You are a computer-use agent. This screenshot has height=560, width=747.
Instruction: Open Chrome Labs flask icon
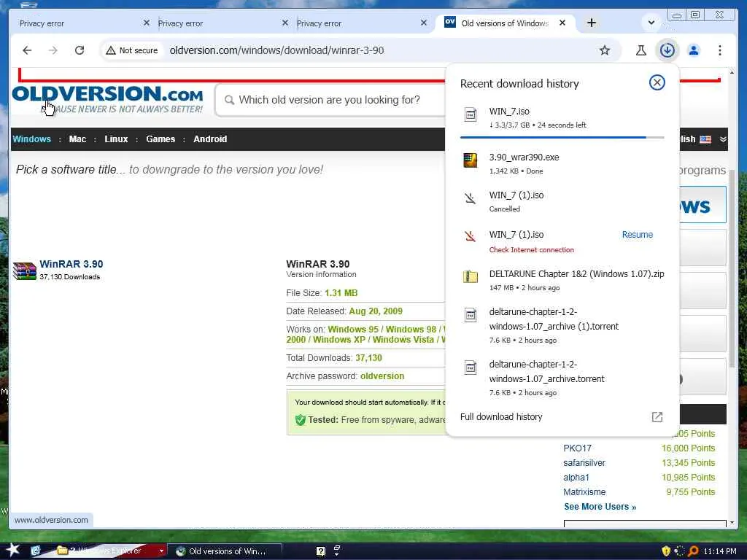(x=640, y=50)
